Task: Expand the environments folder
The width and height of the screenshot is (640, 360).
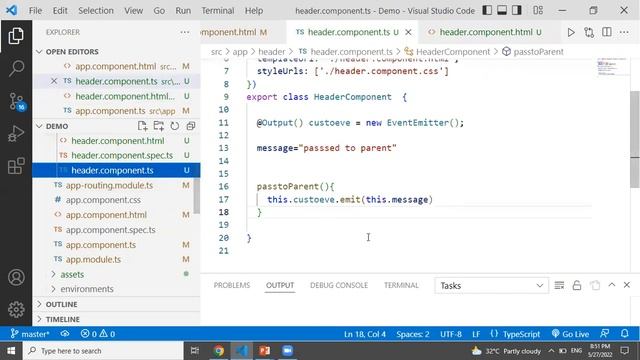Action: (x=87, y=289)
